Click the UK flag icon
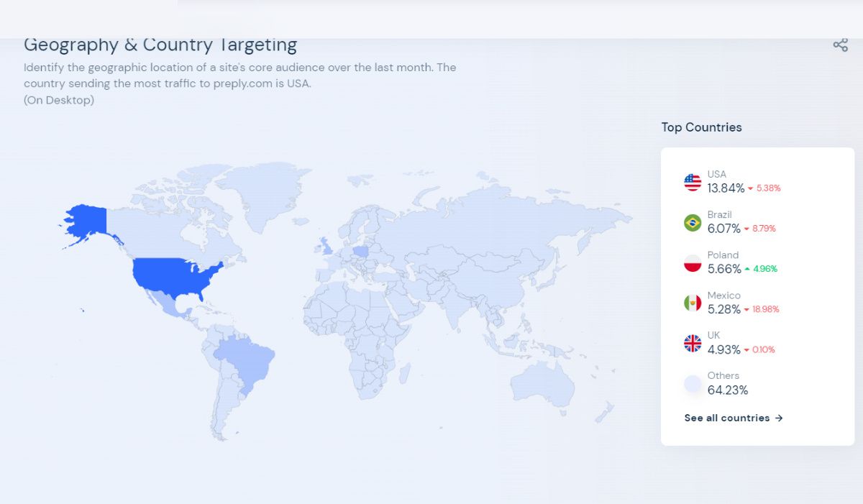 pos(693,343)
